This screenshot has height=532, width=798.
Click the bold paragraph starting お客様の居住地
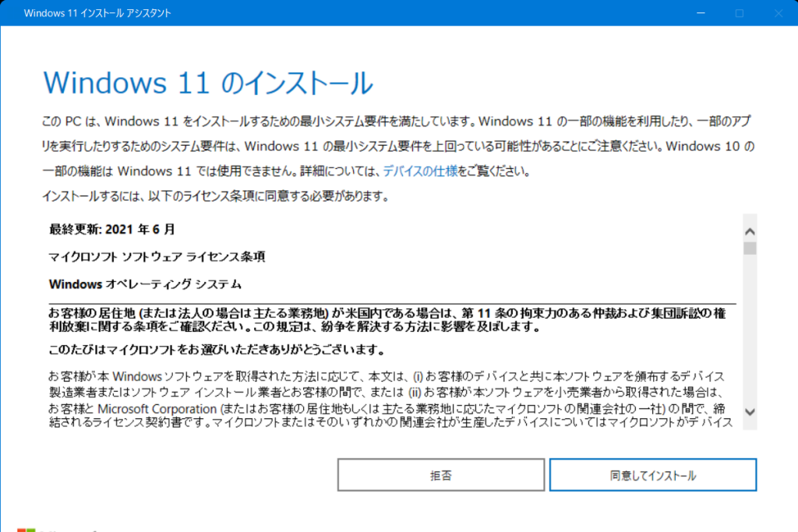pyautogui.click(x=387, y=320)
